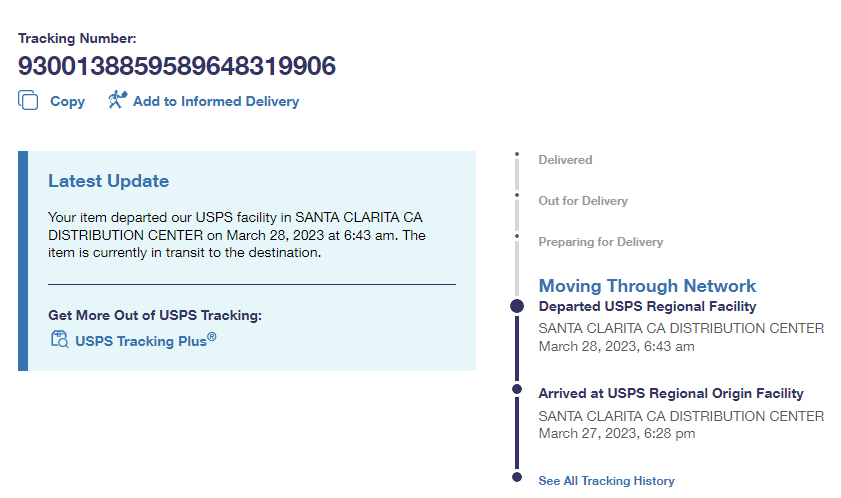Click the Copy tracking number icon

(x=28, y=100)
